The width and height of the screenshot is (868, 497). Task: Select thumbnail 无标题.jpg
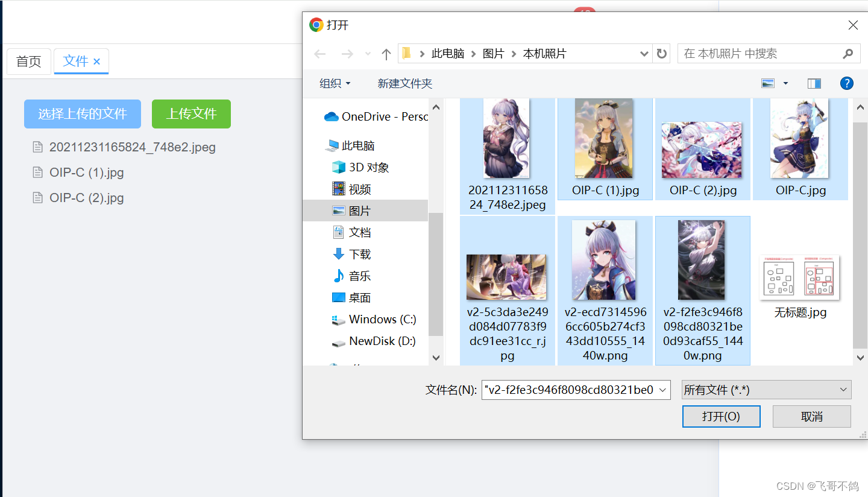(800, 287)
